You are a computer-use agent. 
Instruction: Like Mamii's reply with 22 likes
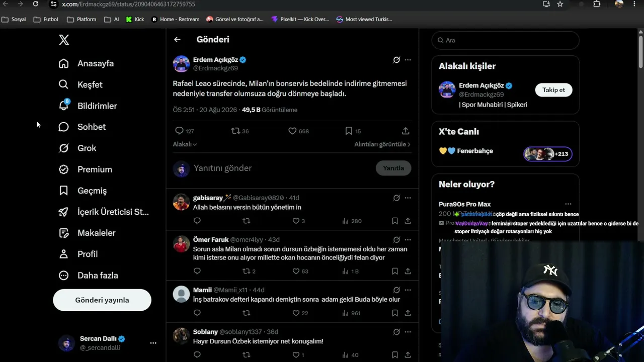300,313
